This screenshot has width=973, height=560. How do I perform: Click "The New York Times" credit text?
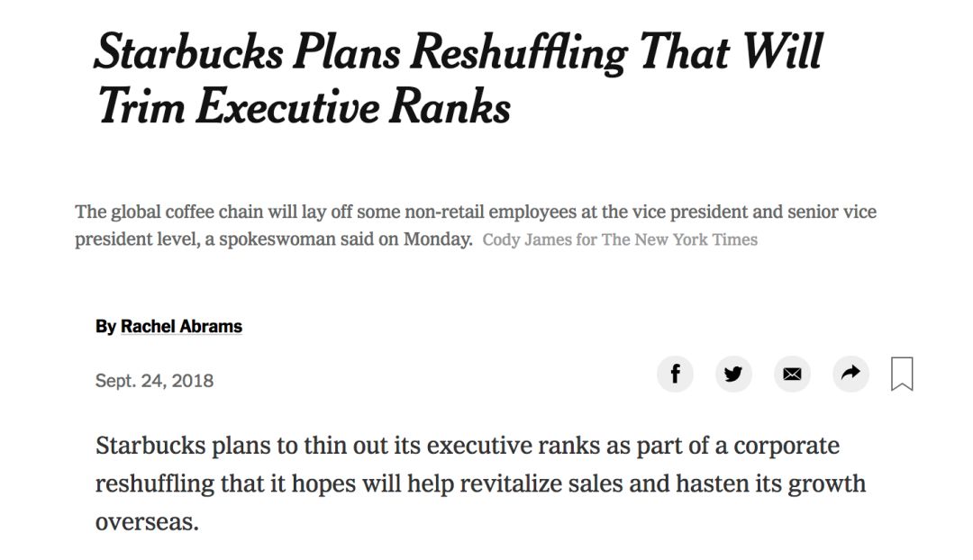(679, 240)
